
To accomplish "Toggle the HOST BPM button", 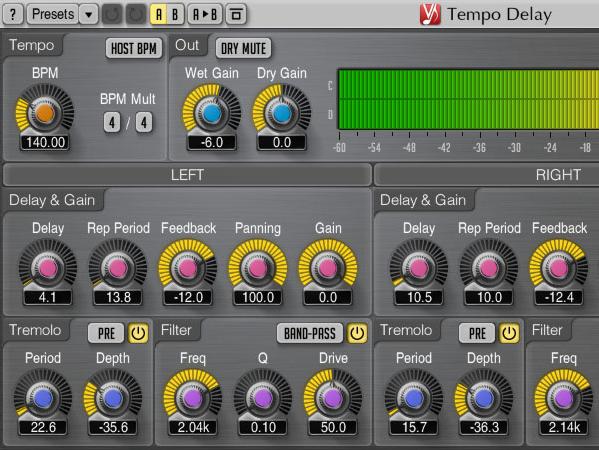I will (x=134, y=49).
